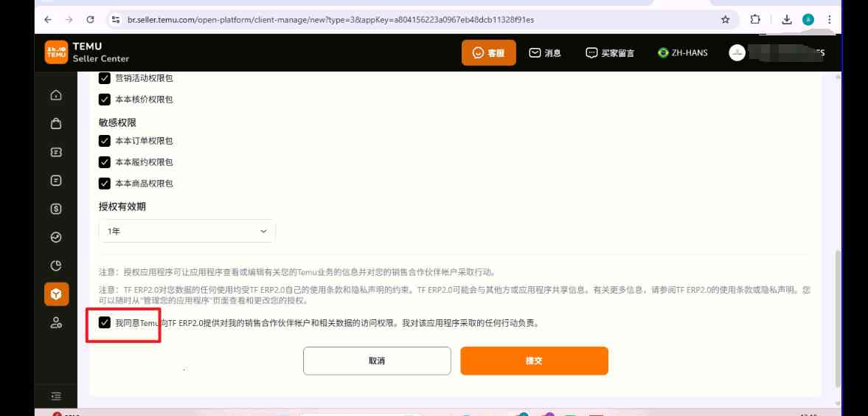This screenshot has width=868, height=416.
Task: Open 客服 customer service button
Action: point(489,52)
